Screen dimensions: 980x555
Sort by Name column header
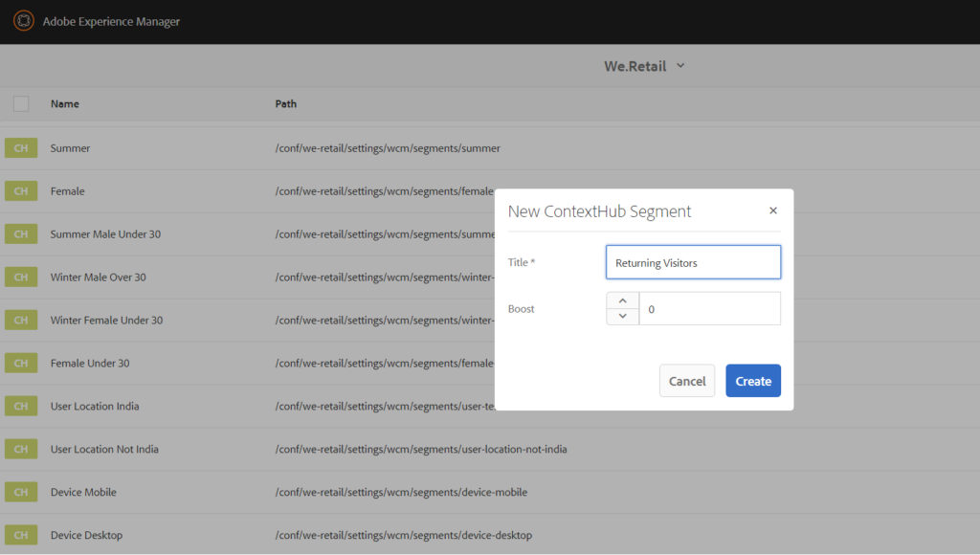pyautogui.click(x=65, y=103)
